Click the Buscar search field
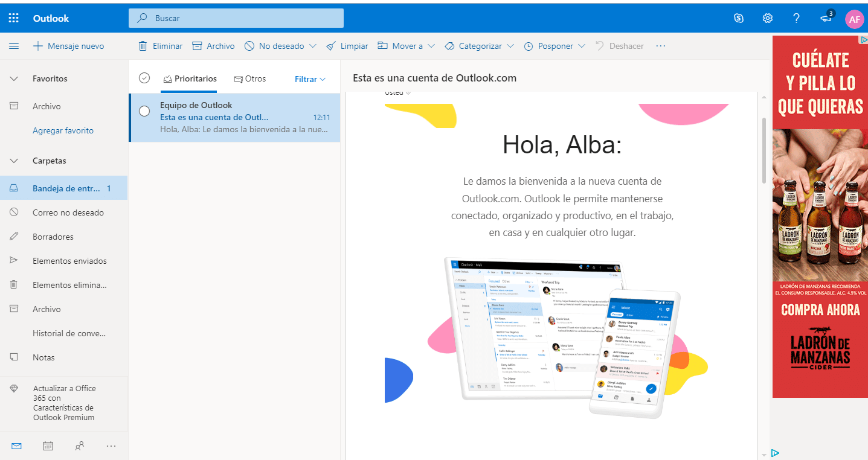Screen dimensions: 868x460 click(x=236, y=18)
